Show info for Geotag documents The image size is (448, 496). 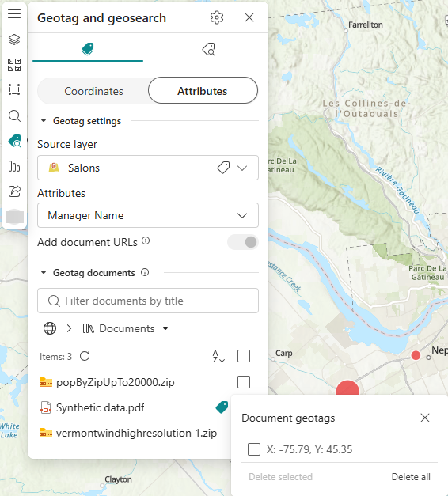tap(145, 272)
